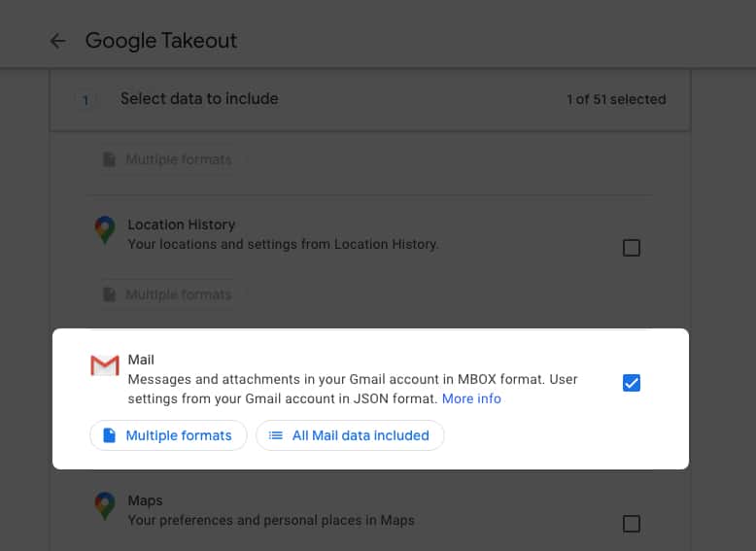Uncheck the Mail checkbox
This screenshot has height=551, width=756.
(x=631, y=383)
